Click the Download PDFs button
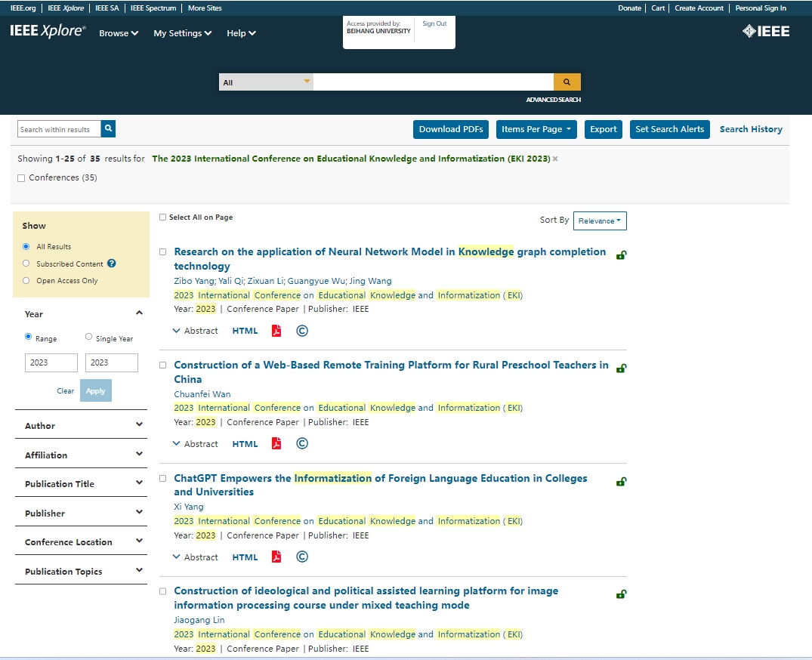This screenshot has height=660, width=812. click(x=450, y=129)
